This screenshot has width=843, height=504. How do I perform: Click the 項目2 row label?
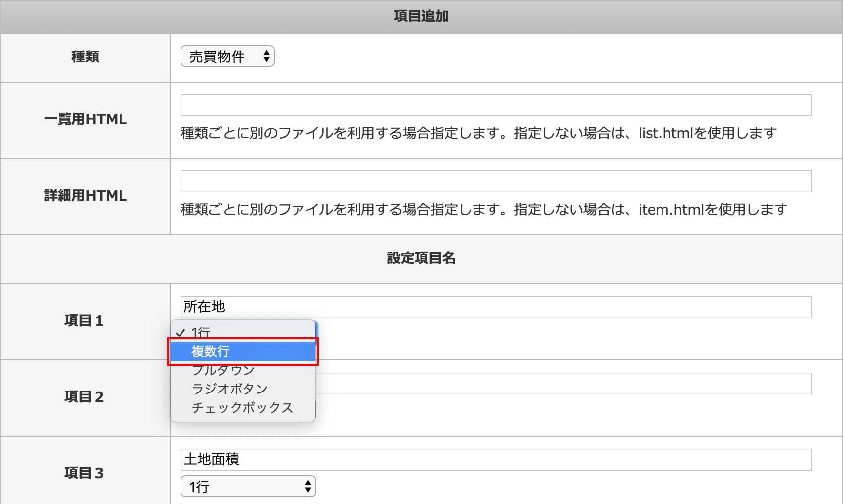point(84,397)
